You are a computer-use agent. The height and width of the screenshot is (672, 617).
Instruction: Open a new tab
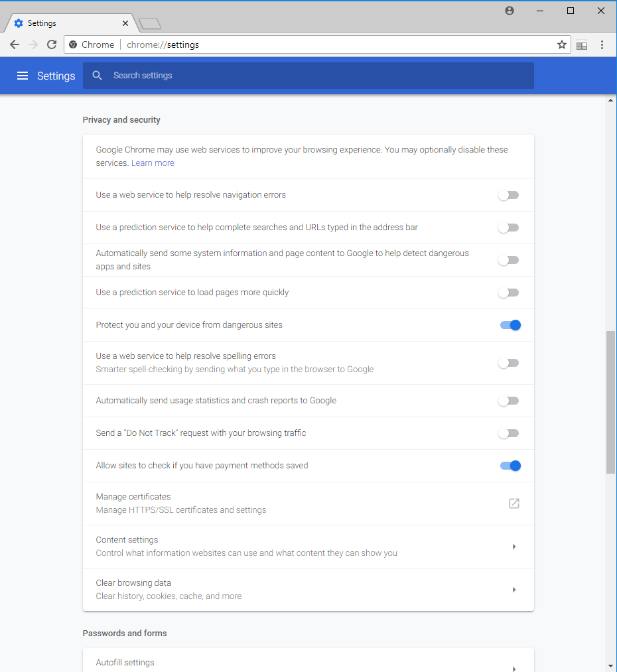coord(150,24)
